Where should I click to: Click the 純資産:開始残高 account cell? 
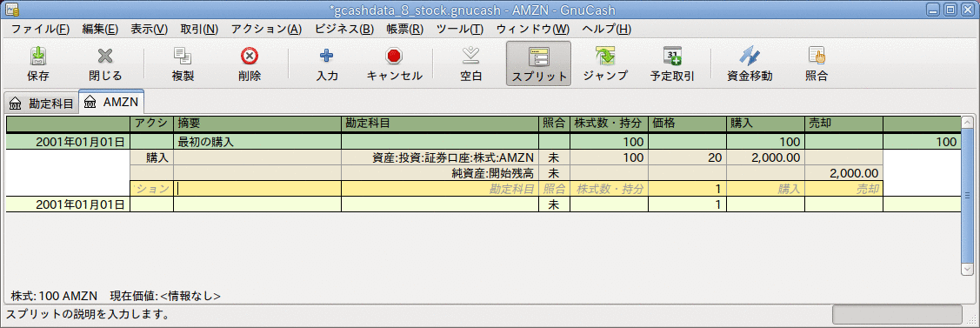click(439, 173)
